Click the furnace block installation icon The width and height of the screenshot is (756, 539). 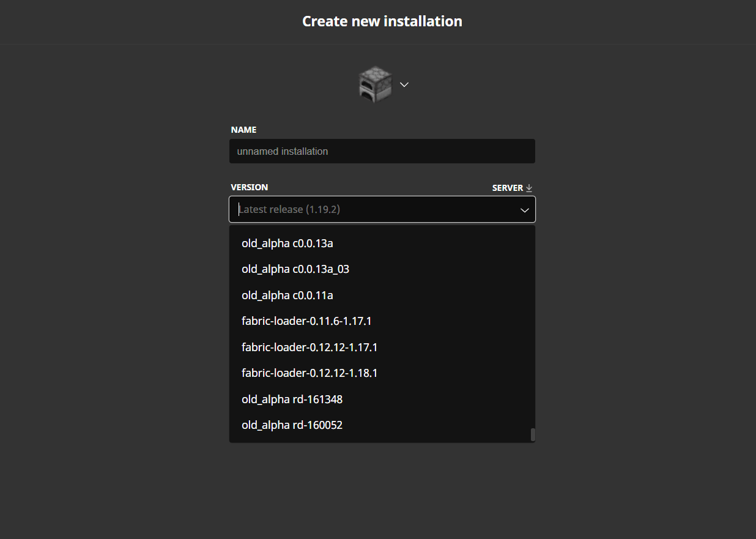pos(374,84)
